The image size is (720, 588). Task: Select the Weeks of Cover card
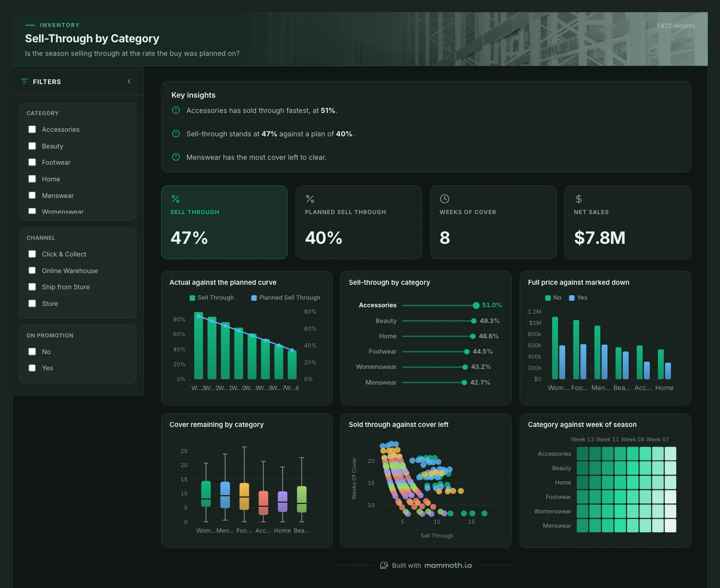(493, 222)
